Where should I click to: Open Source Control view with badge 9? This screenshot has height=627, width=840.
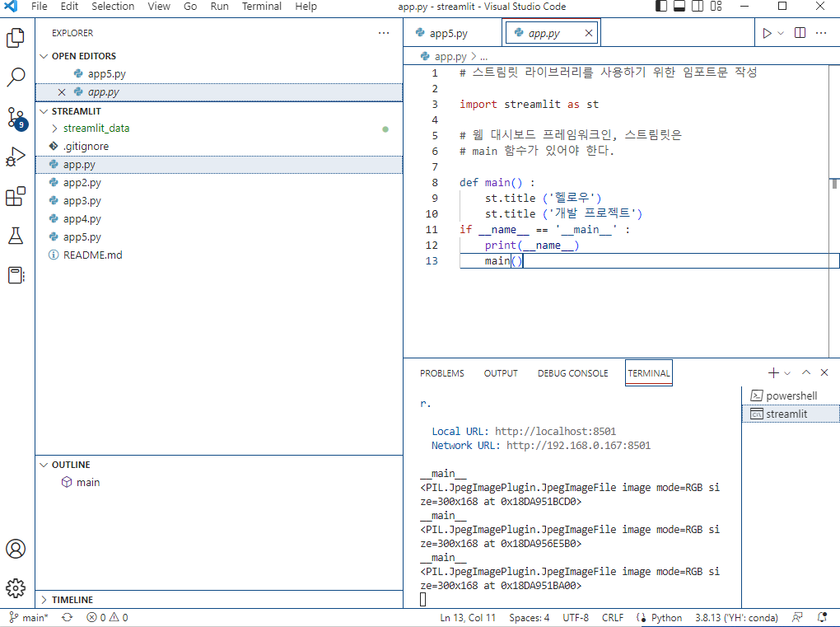[16, 118]
